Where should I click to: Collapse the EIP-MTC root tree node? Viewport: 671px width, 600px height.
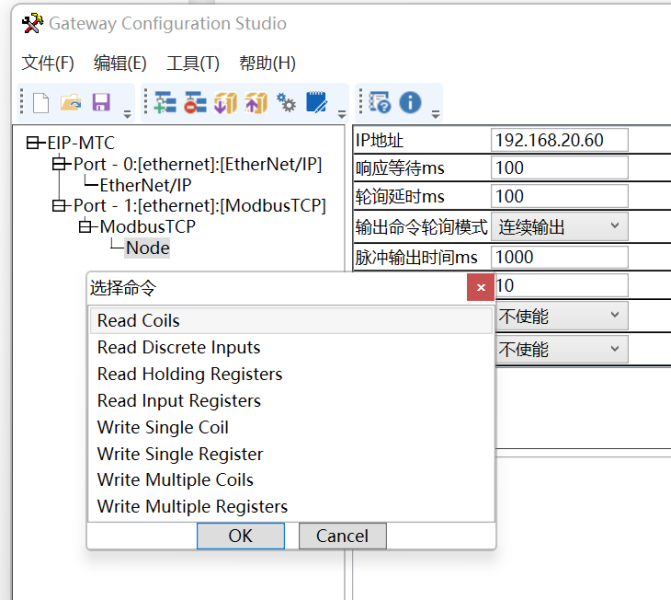(33, 143)
